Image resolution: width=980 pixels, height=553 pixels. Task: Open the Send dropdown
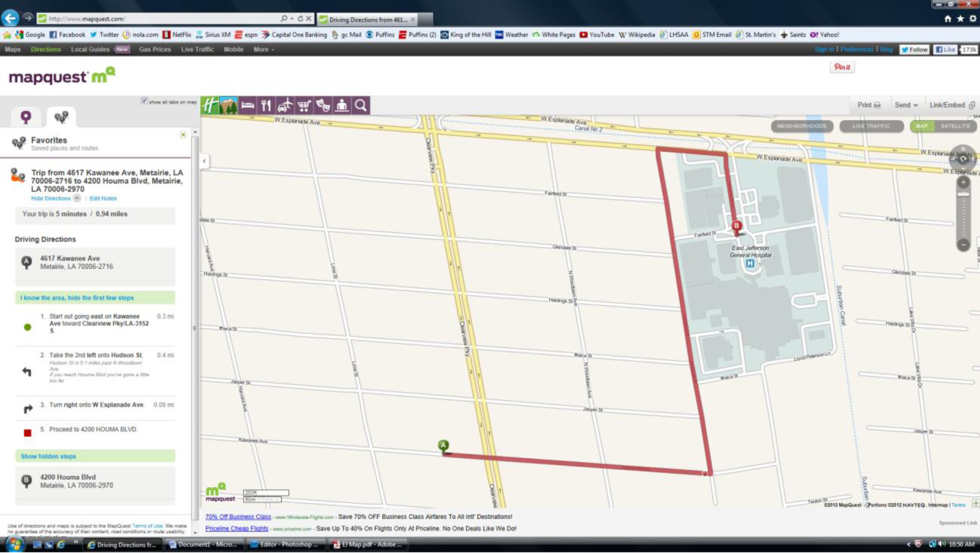tap(906, 105)
